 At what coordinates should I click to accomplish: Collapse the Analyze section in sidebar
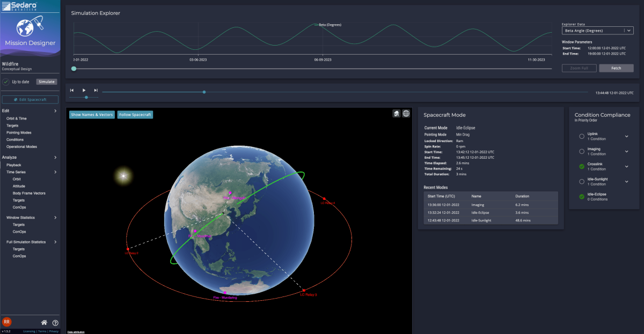(55, 158)
